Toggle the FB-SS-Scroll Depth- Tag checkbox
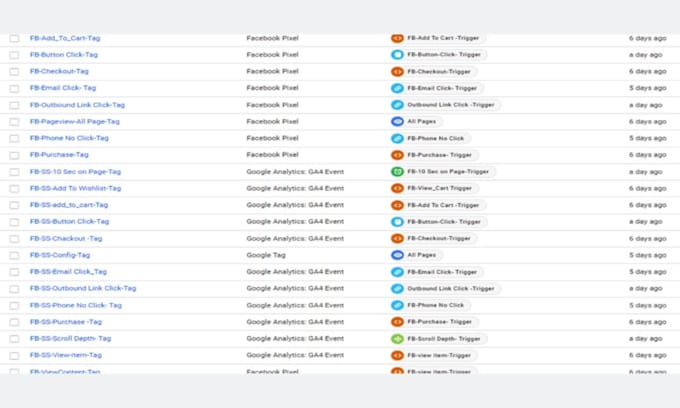The image size is (680, 408). [14, 339]
